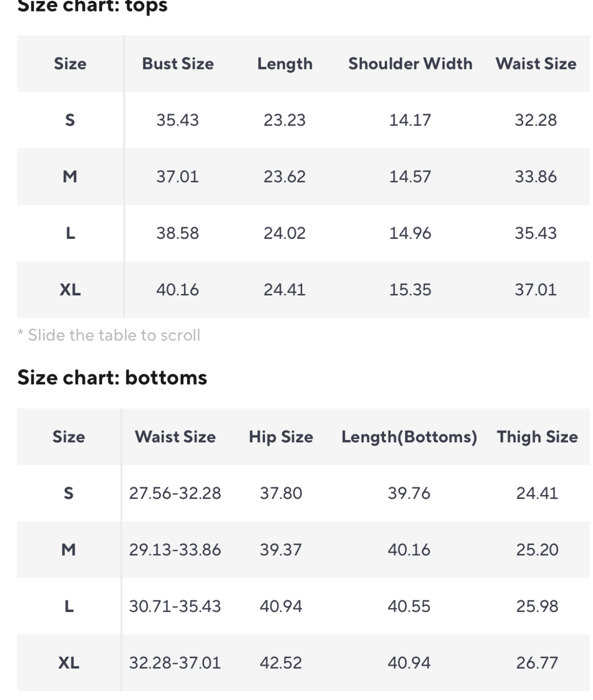Select the M size label in tops
Image resolution: width=593 pixels, height=700 pixels.
pyautogui.click(x=70, y=176)
